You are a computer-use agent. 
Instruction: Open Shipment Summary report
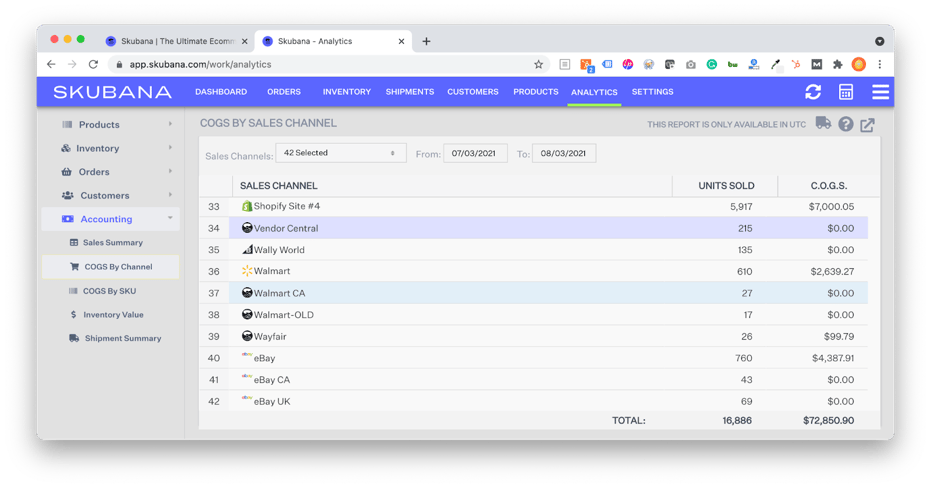coord(122,338)
